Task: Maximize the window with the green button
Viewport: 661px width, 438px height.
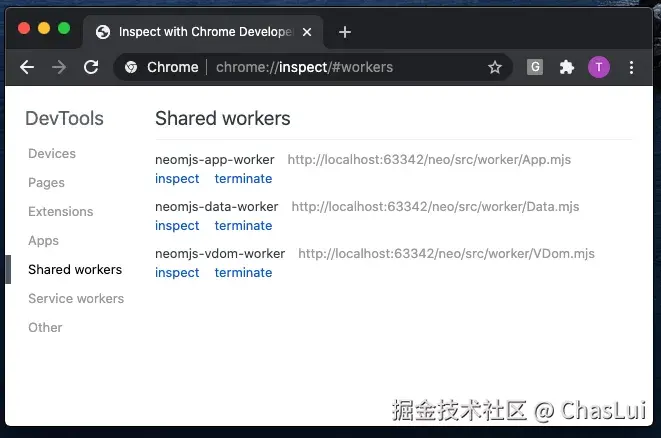Action: 64,28
